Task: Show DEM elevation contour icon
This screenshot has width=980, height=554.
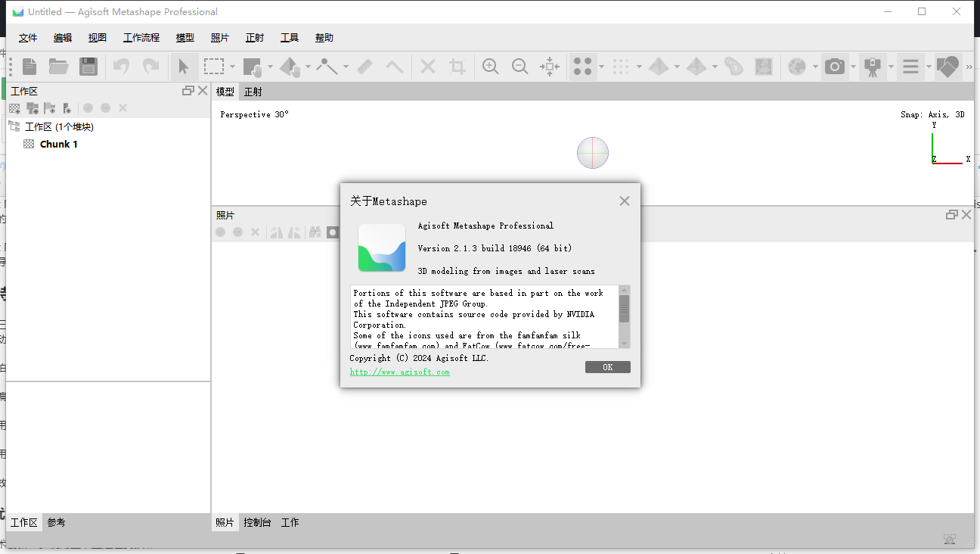Action: coord(733,67)
